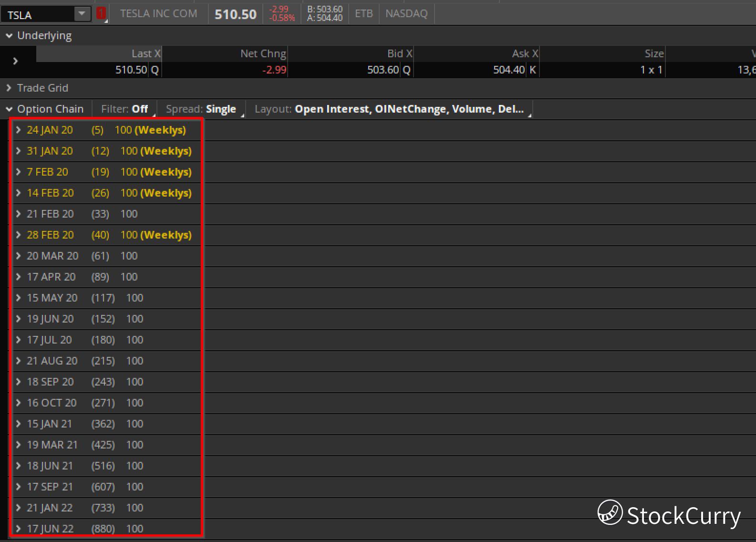The image size is (756, 542).
Task: Expand the 19 JUN 20 expiration
Action: click(18, 319)
